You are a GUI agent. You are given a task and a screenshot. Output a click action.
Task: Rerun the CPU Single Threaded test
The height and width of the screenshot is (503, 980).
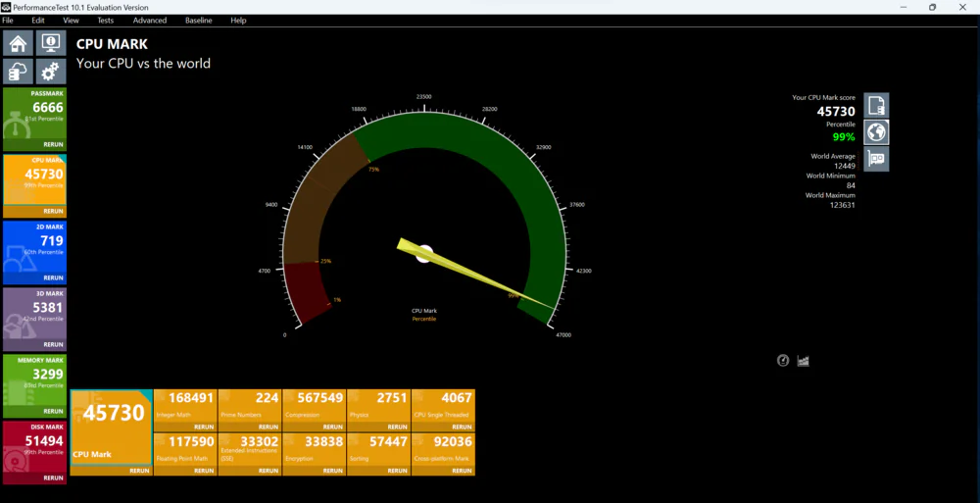462,427
